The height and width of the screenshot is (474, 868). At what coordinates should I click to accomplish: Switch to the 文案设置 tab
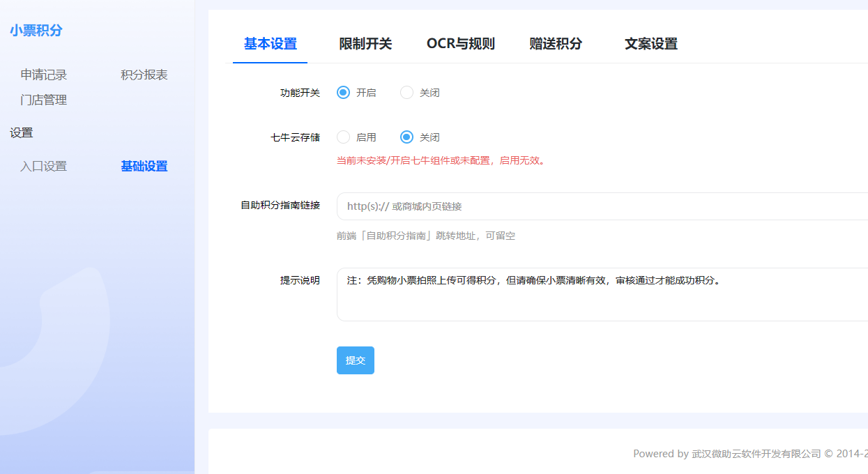click(x=651, y=44)
